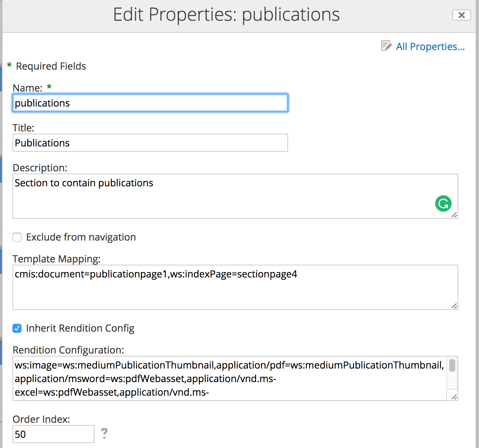Enable the Exclude from navigation checkbox
This screenshot has height=448, width=479.
point(17,237)
